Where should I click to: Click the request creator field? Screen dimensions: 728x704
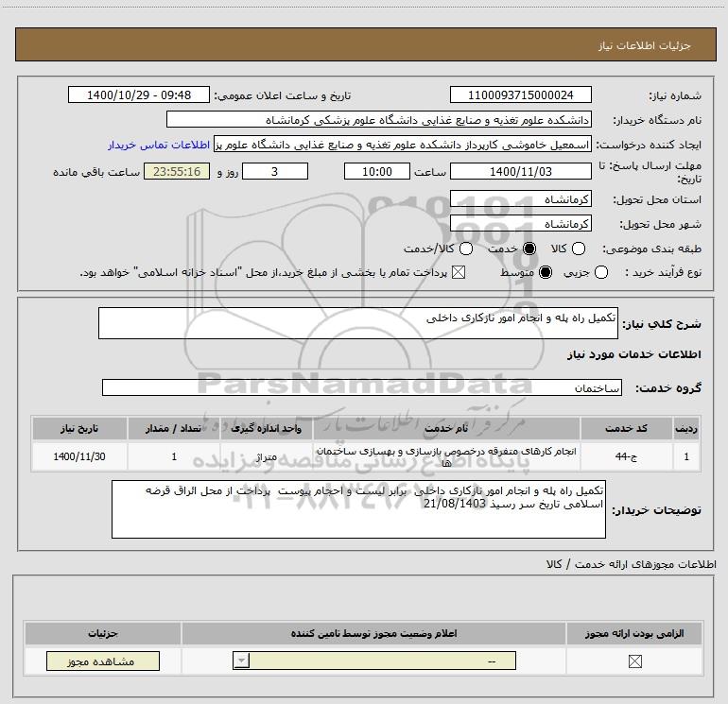[x=403, y=145]
